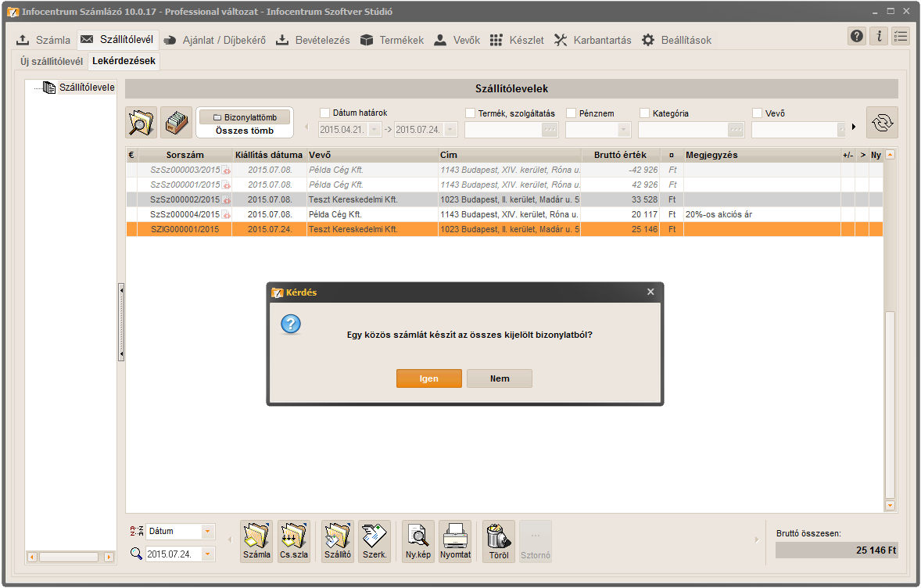The width and height of the screenshot is (921, 588).
Task: Toggle the Dátum határok checkbox
Action: click(324, 113)
